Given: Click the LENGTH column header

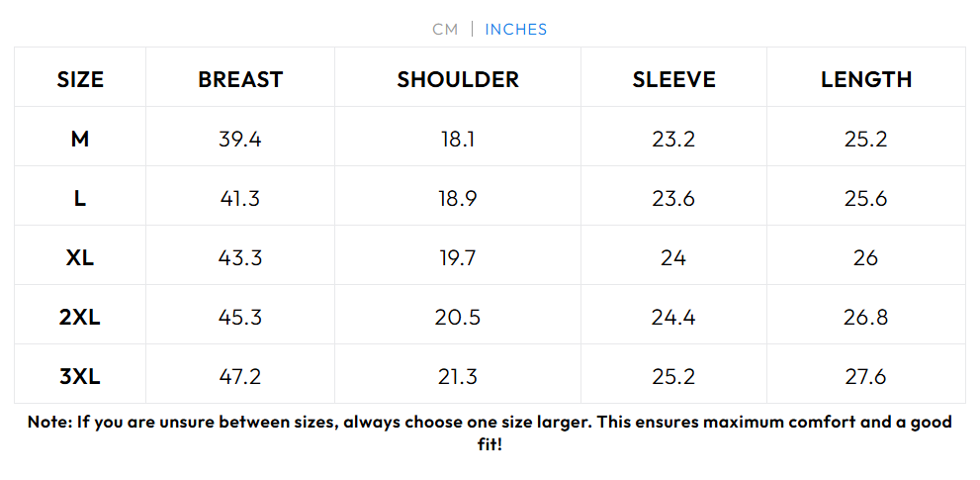Looking at the screenshot, I should [866, 80].
